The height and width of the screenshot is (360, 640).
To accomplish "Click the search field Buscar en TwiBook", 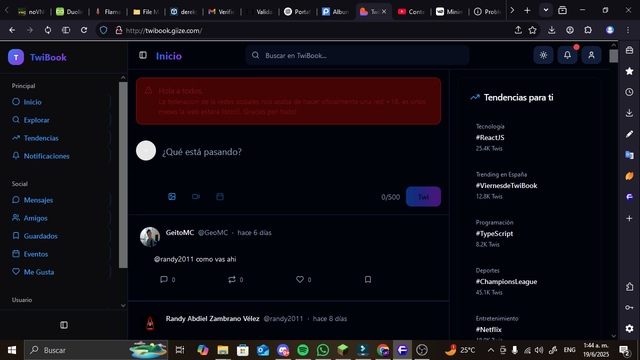I will pyautogui.click(x=357, y=55).
